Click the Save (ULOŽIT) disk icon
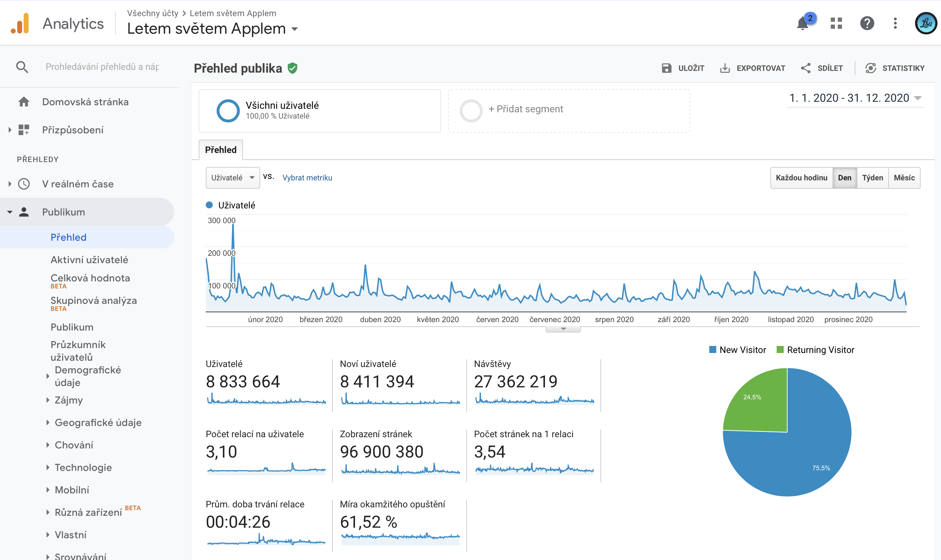941x560 pixels. (666, 68)
